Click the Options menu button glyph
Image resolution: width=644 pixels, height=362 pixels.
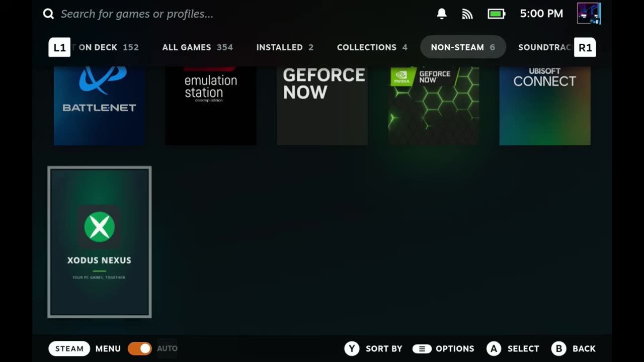click(422, 348)
